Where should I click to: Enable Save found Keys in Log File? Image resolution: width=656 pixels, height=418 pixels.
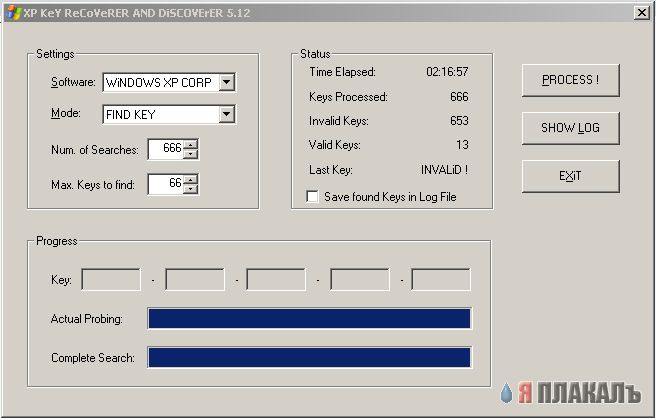point(312,197)
